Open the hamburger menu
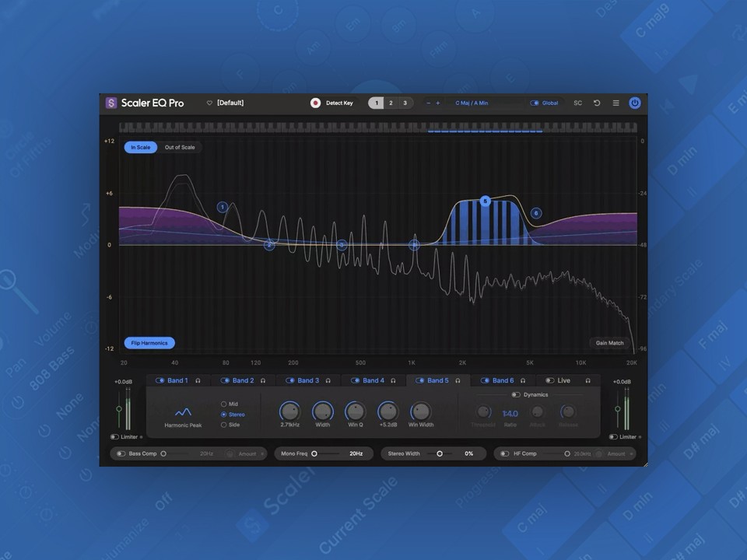This screenshot has width=747, height=560. pyautogui.click(x=615, y=103)
